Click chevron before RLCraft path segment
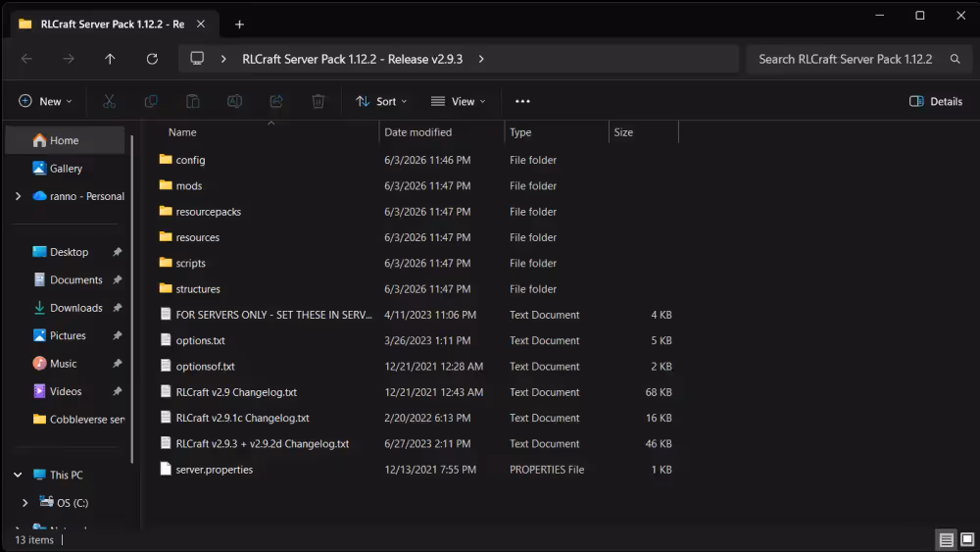This screenshot has height=552, width=980. pyautogui.click(x=223, y=59)
